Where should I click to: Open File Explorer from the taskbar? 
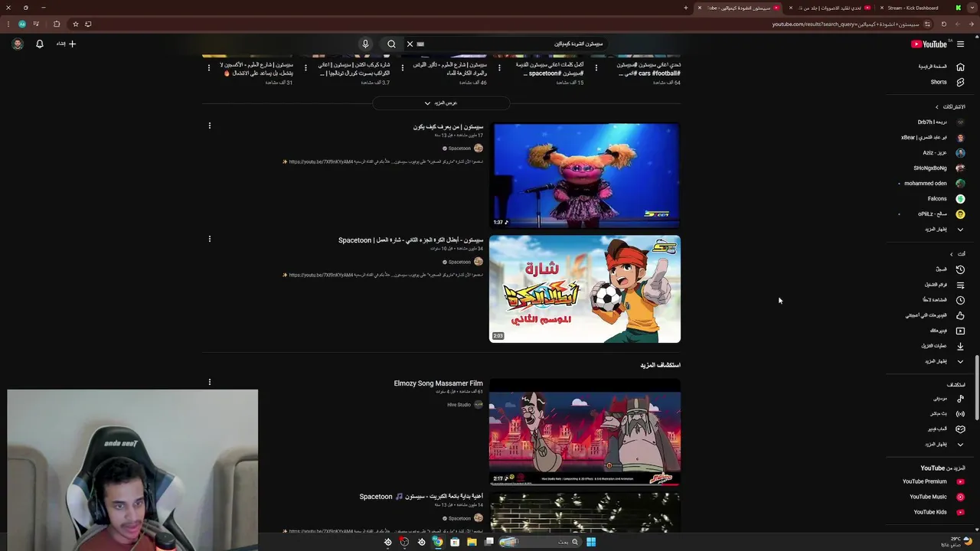coord(472,542)
